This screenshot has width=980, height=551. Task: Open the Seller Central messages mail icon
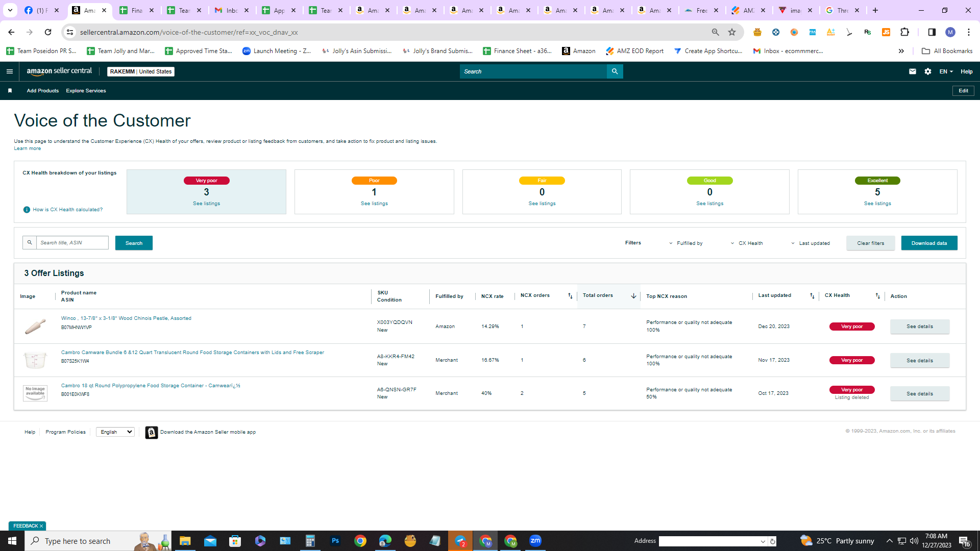pyautogui.click(x=912, y=71)
